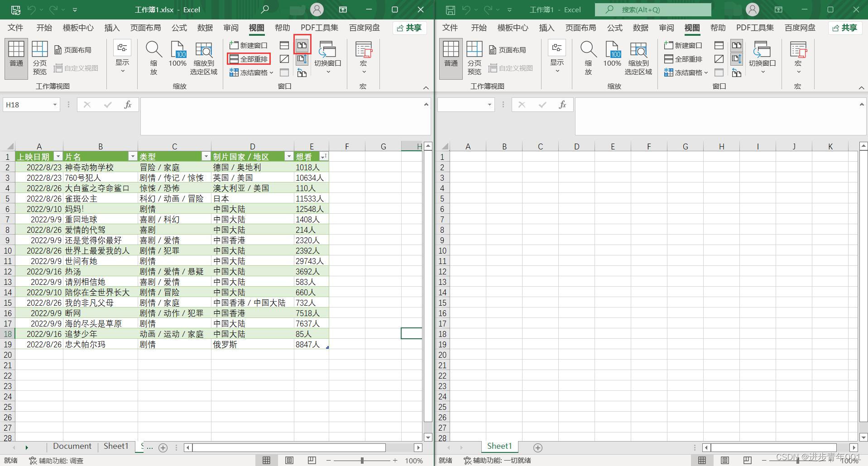This screenshot has height=466, width=868.
Task: Click the Name Box showing H18
Action: (31, 105)
